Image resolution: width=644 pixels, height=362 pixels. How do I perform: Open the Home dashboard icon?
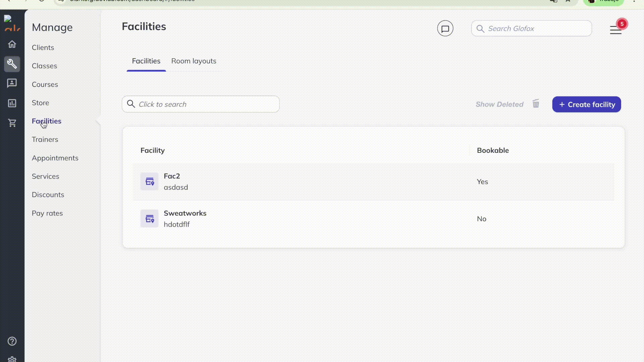tap(12, 44)
